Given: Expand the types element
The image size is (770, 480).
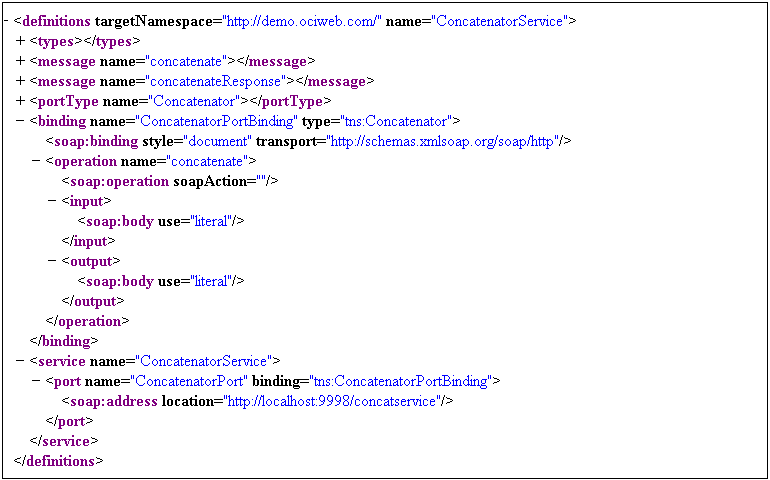Looking at the screenshot, I should [20, 42].
